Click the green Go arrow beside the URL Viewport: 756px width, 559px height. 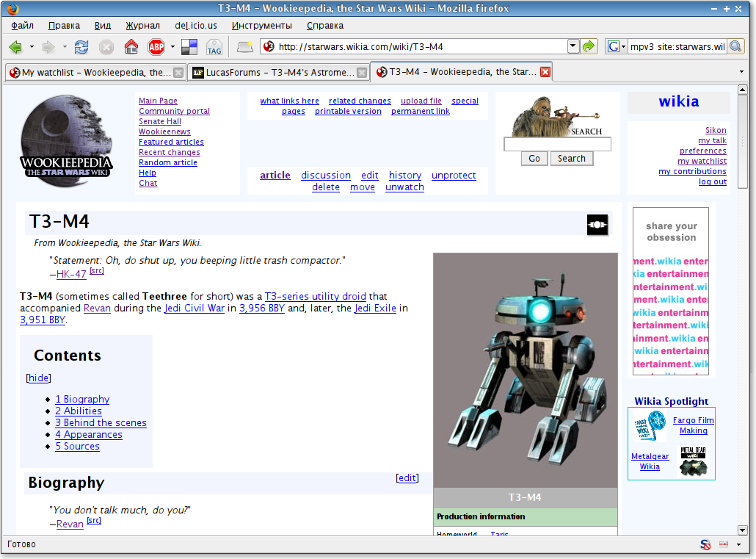(x=589, y=46)
